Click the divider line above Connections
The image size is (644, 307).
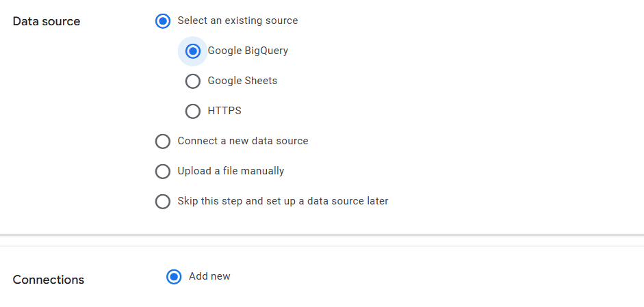click(322, 235)
